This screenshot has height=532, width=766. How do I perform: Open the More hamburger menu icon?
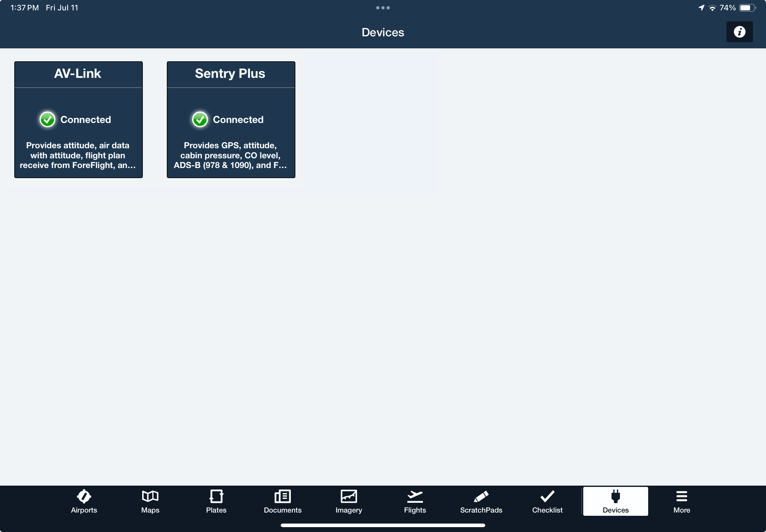(682, 496)
